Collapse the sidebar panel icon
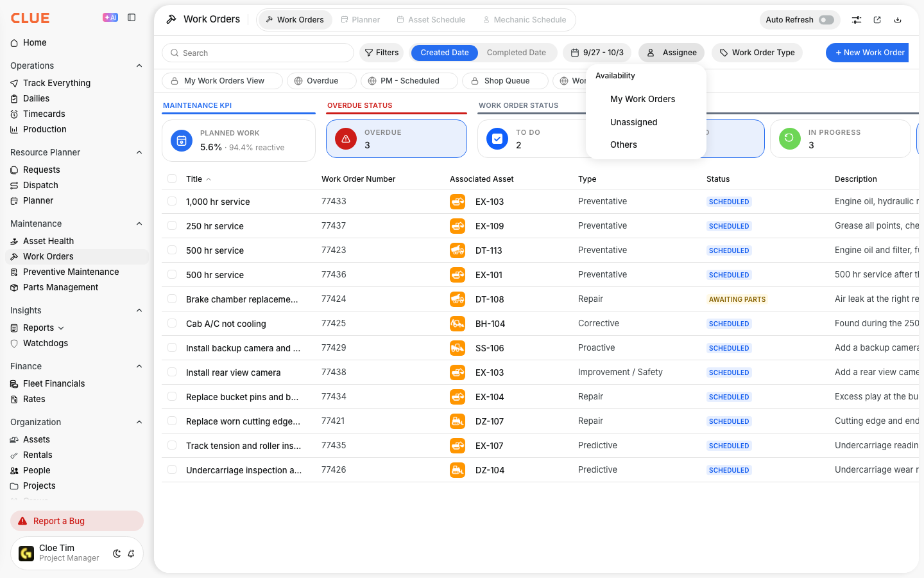924x578 pixels. tap(132, 18)
